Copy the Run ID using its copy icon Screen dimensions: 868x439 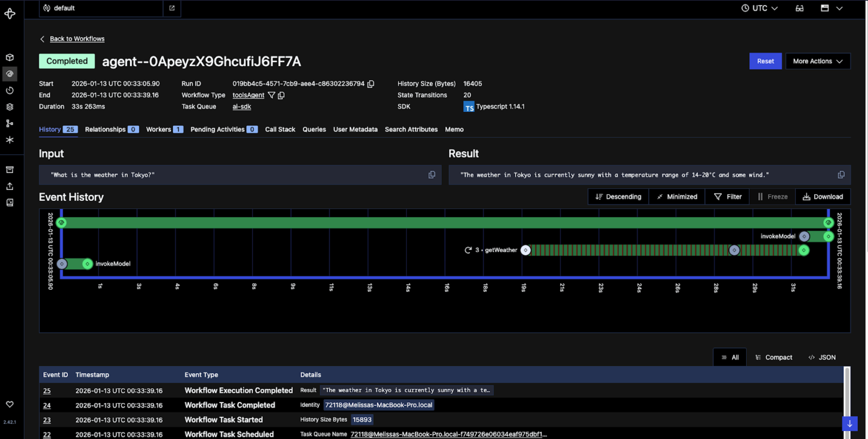tap(371, 84)
